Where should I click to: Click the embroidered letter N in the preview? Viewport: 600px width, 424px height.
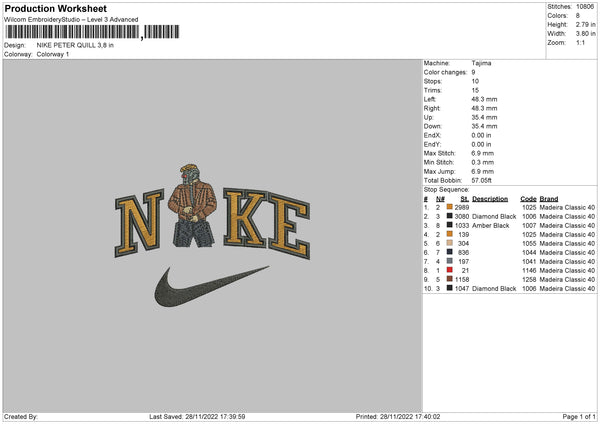coord(139,223)
